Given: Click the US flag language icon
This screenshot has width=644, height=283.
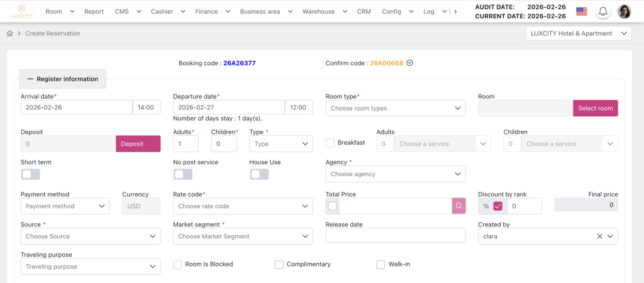Looking at the screenshot, I should [x=581, y=11].
